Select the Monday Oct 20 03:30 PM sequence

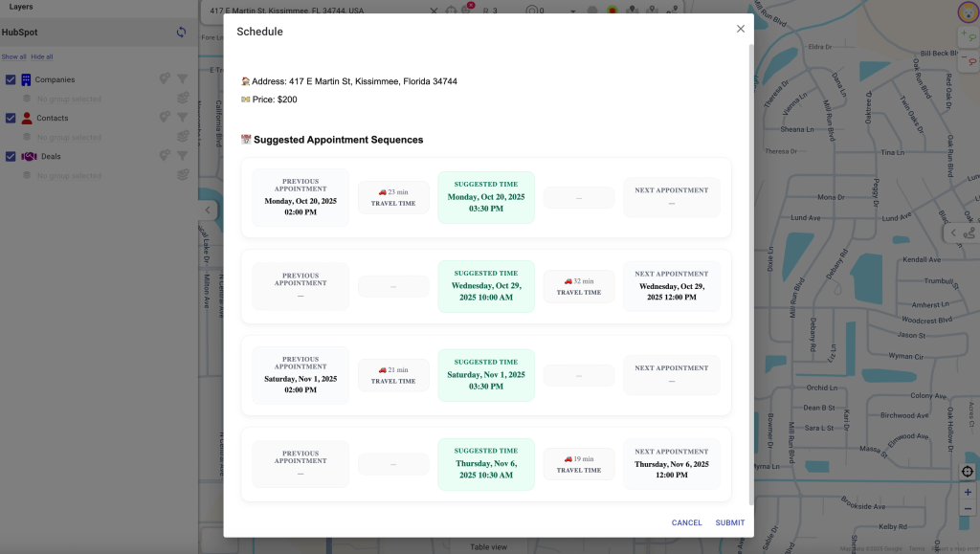(486, 198)
